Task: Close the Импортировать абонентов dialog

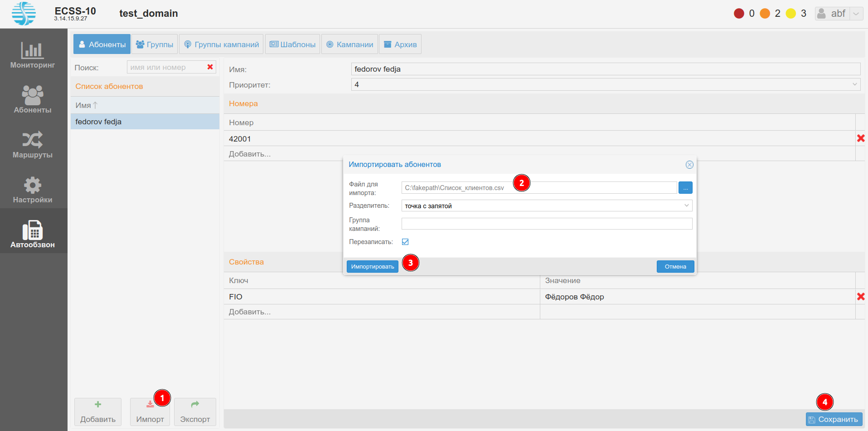Action: coord(689,165)
